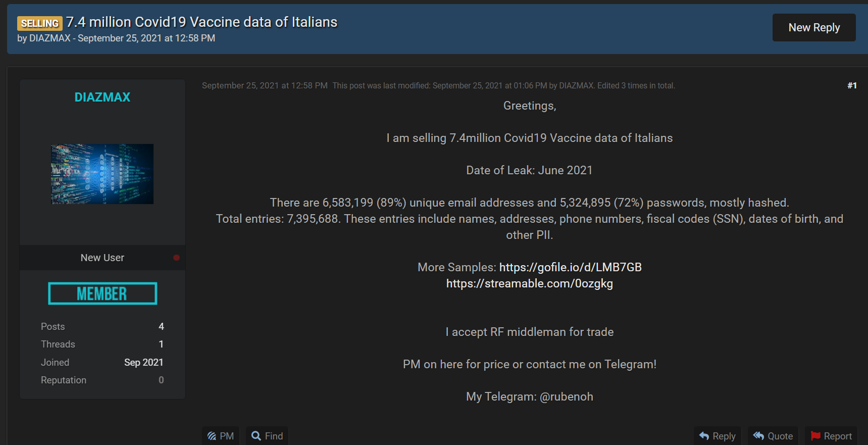Click the Find magnifying glass icon
Image resolution: width=868 pixels, height=445 pixels.
pos(257,436)
